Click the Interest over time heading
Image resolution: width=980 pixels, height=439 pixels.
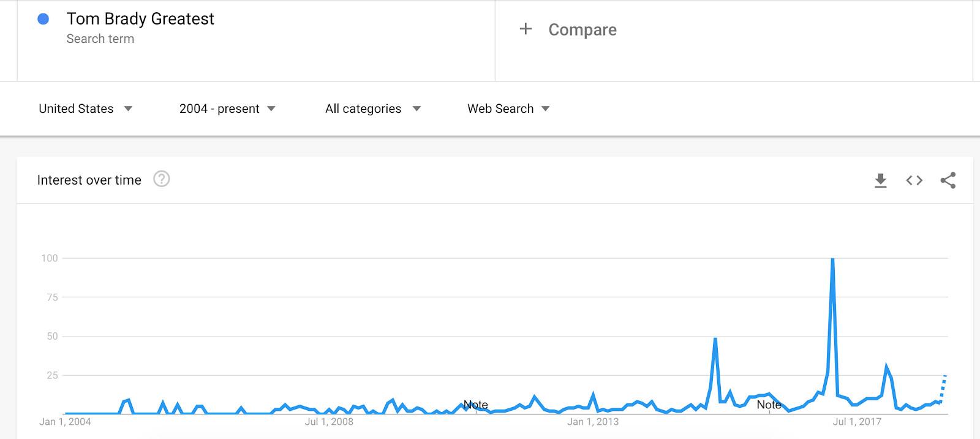(89, 180)
